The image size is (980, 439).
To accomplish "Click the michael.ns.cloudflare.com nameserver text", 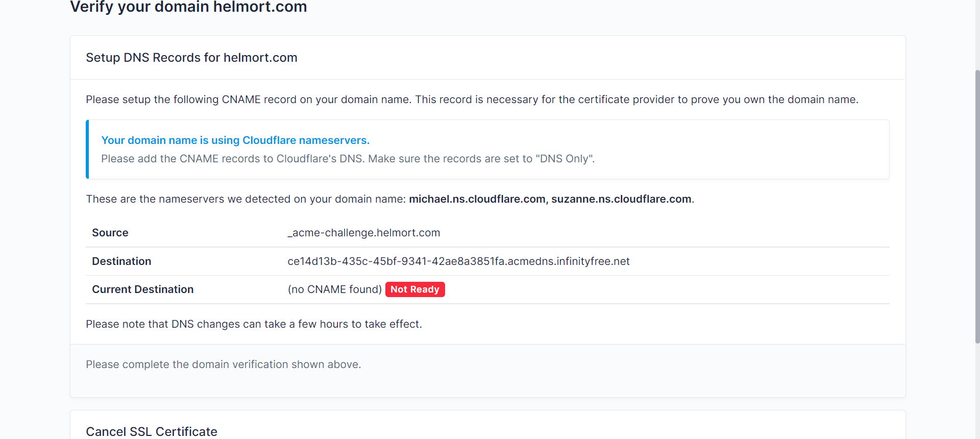I will (477, 199).
